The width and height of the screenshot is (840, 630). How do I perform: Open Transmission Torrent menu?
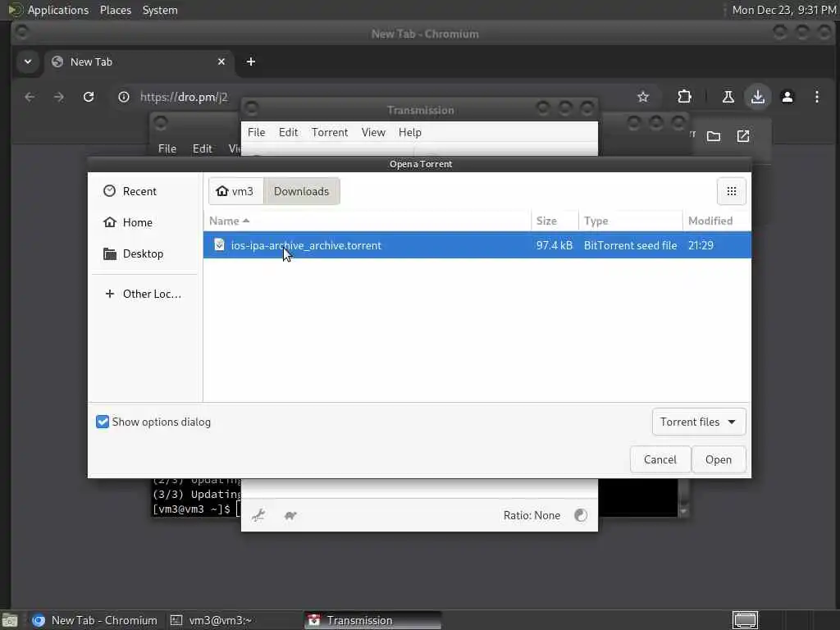[x=330, y=132]
